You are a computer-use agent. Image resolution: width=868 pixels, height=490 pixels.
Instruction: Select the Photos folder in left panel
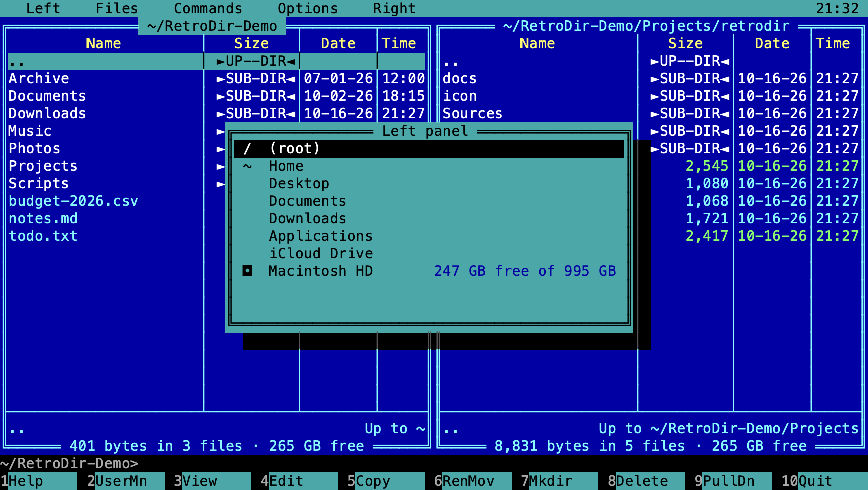(x=34, y=149)
